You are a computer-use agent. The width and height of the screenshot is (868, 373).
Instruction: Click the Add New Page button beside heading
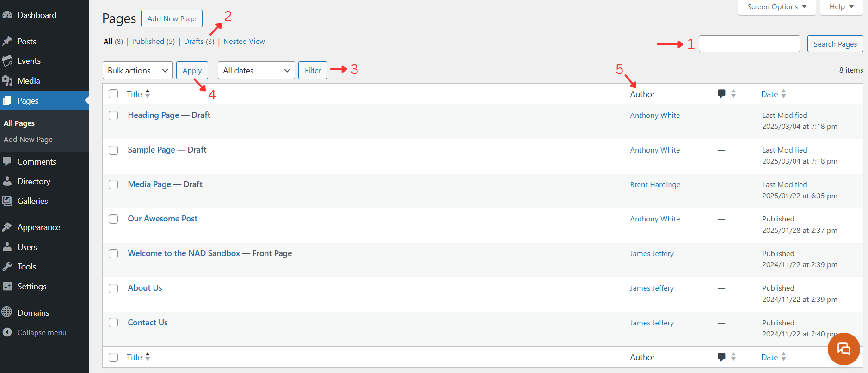pyautogui.click(x=172, y=18)
